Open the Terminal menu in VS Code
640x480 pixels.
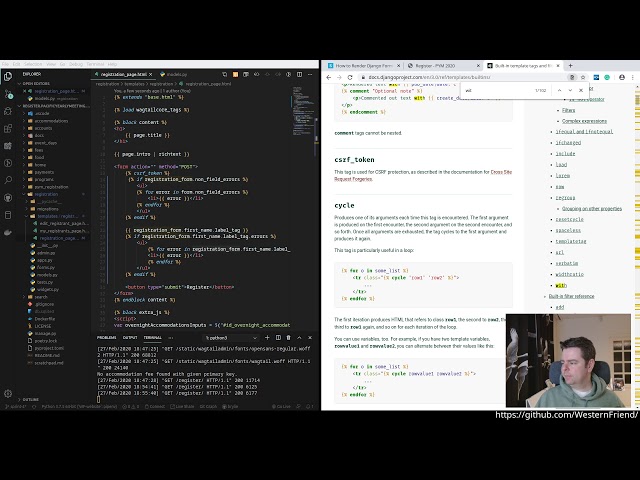click(x=95, y=64)
